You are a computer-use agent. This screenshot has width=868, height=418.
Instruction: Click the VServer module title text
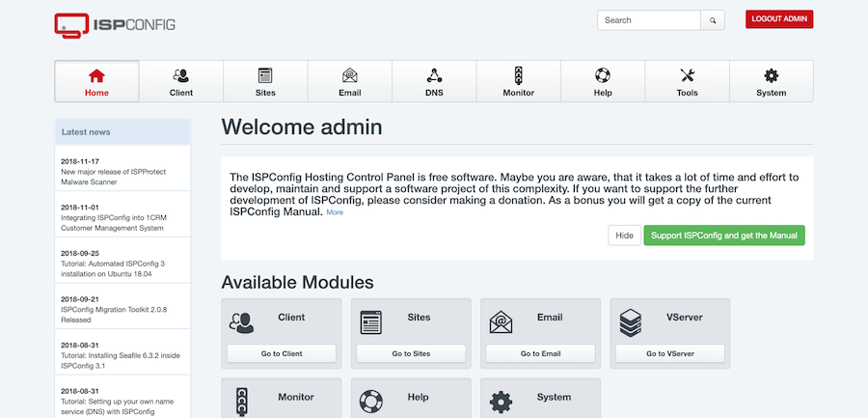(x=684, y=317)
